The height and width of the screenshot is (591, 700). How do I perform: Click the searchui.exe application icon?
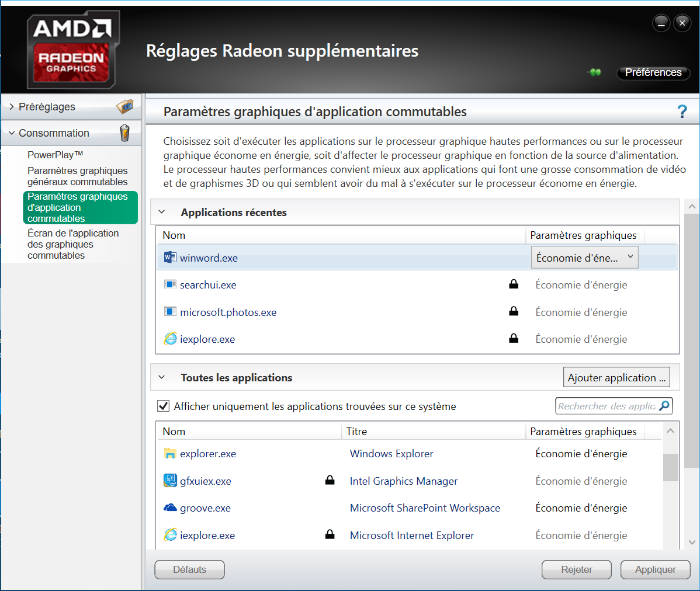[169, 284]
